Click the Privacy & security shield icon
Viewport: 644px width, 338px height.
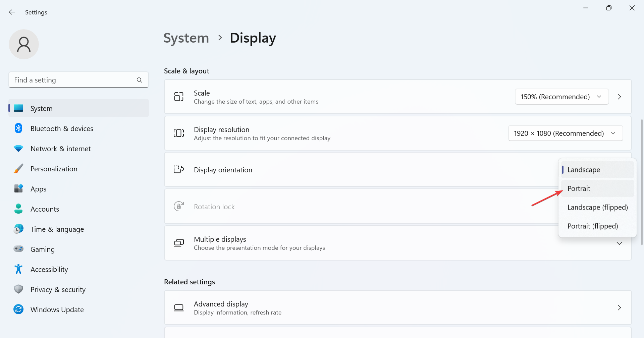(x=18, y=289)
